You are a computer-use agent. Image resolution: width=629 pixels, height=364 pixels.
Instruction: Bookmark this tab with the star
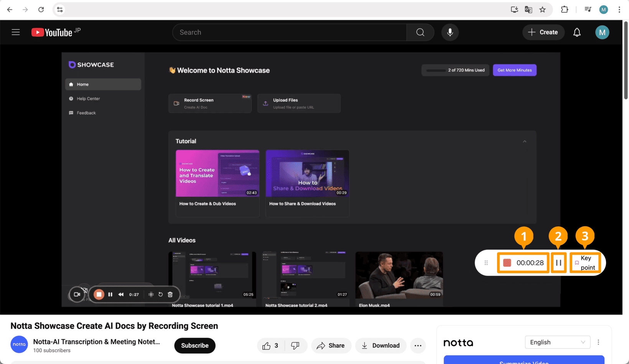542,10
